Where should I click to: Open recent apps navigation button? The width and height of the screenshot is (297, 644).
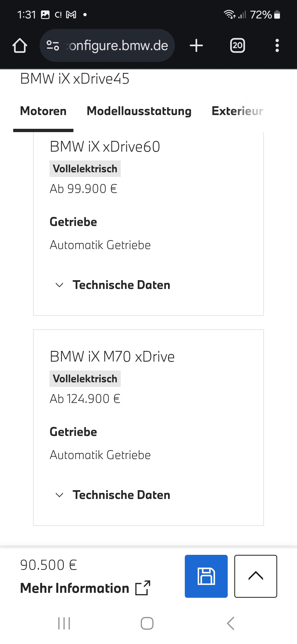pos(64,623)
